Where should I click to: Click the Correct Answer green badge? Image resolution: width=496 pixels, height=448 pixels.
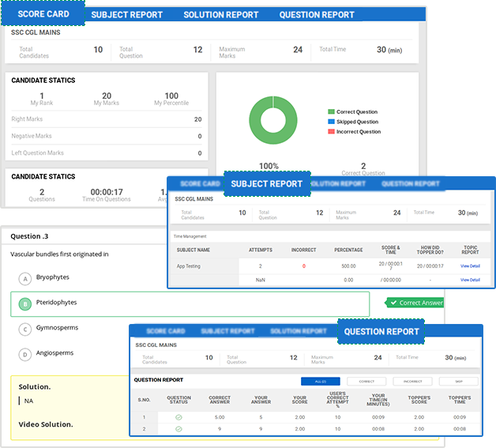415,303
